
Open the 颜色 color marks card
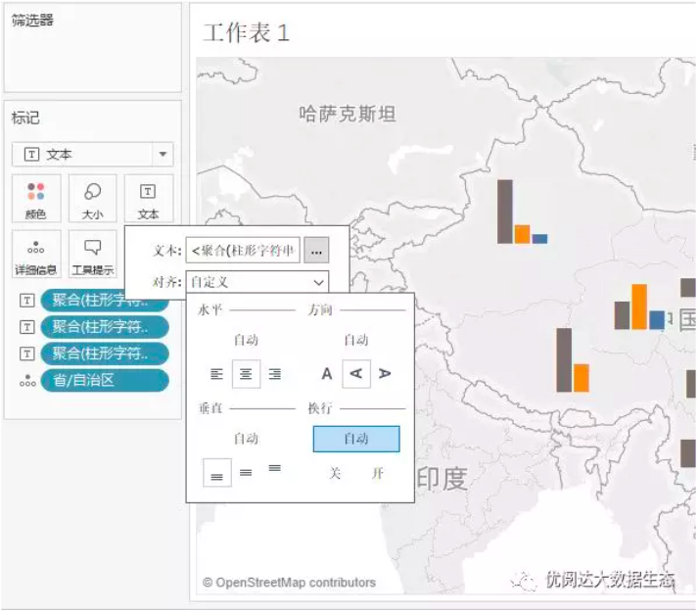35,199
